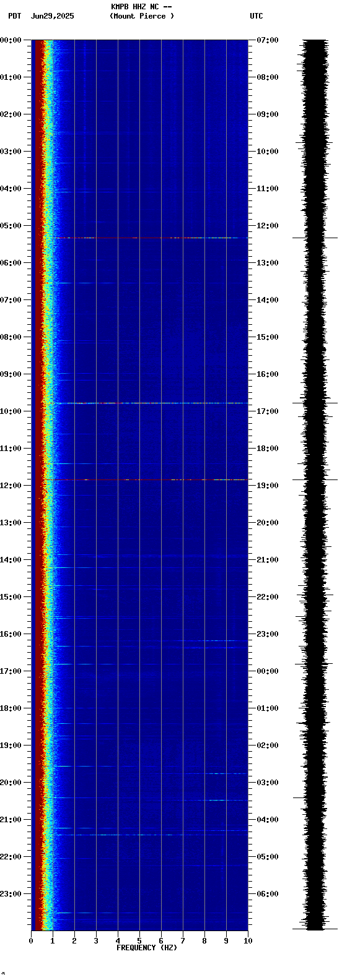Image resolution: width=342 pixels, height=980 pixels.
Task: Click the 10 Hz frequency tick label
Action: [x=248, y=941]
